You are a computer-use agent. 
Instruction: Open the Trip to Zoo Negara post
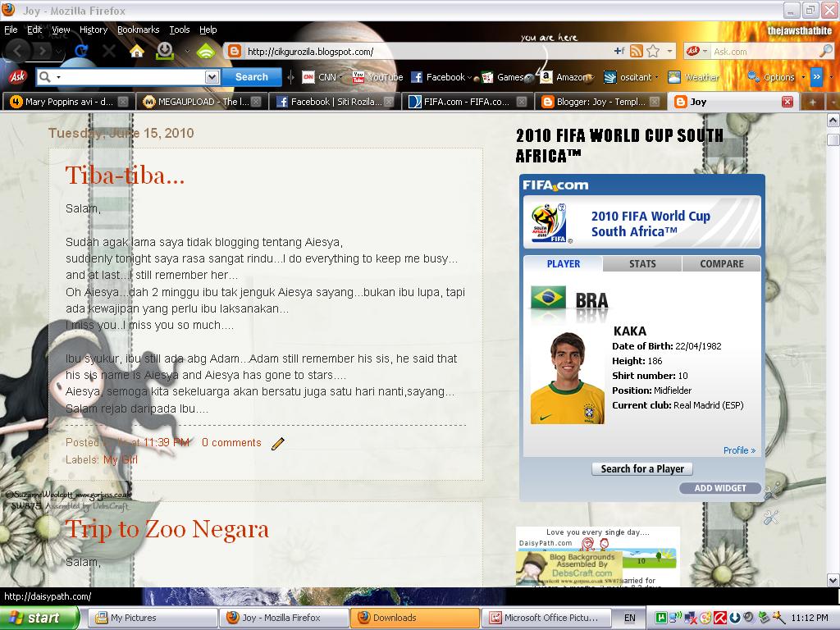167,529
